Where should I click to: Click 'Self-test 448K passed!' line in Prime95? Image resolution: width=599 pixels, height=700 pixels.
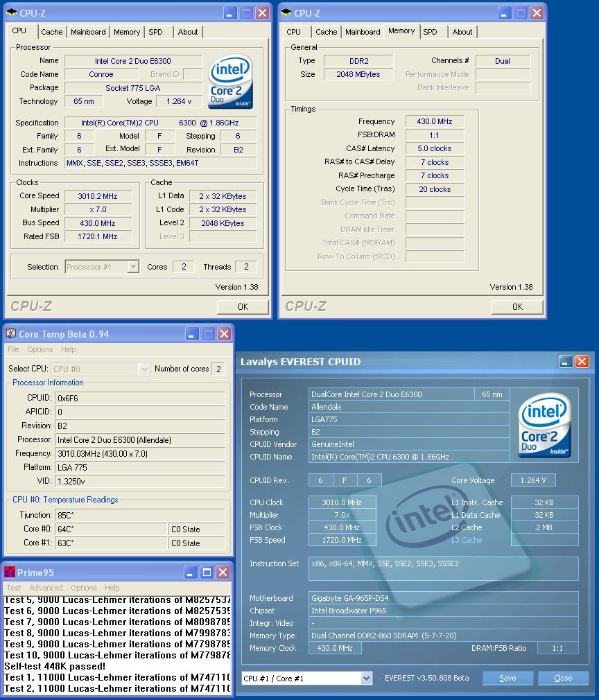click(55, 666)
